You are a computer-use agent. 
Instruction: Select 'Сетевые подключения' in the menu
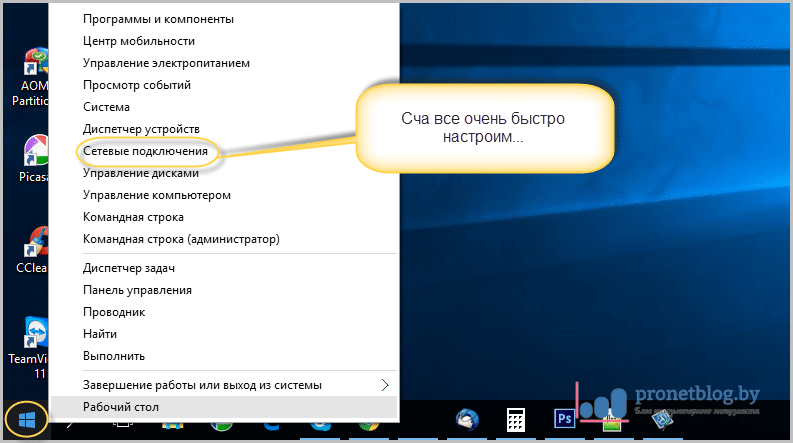[x=146, y=151]
